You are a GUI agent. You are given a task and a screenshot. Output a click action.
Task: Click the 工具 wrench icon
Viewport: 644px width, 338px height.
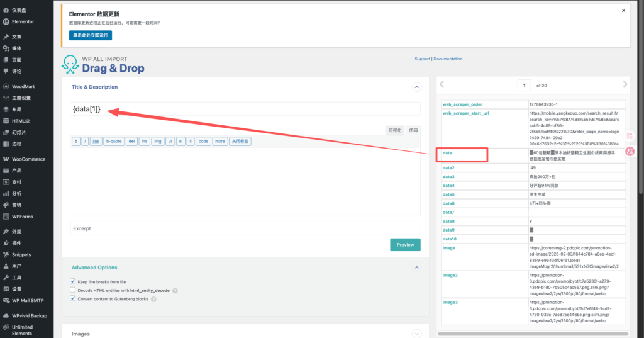6,278
